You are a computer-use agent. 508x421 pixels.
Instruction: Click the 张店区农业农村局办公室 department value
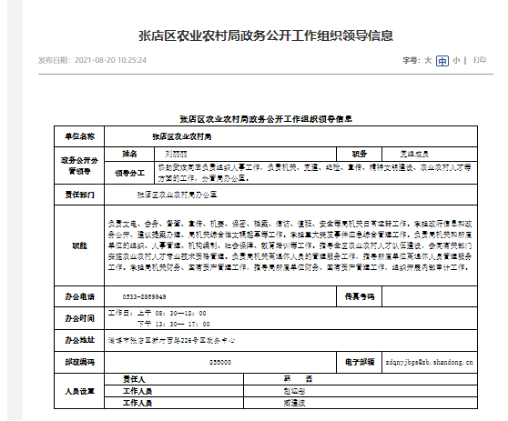click(177, 195)
